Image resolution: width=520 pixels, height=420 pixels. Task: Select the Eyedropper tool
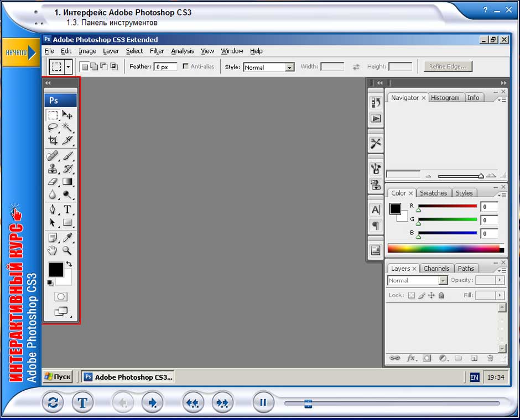(67, 238)
